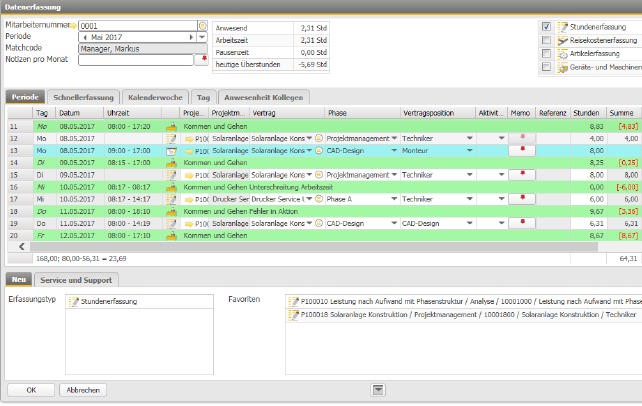The image size is (642, 406).
Task: Go to next month after Mai 2017
Action: pos(191,37)
